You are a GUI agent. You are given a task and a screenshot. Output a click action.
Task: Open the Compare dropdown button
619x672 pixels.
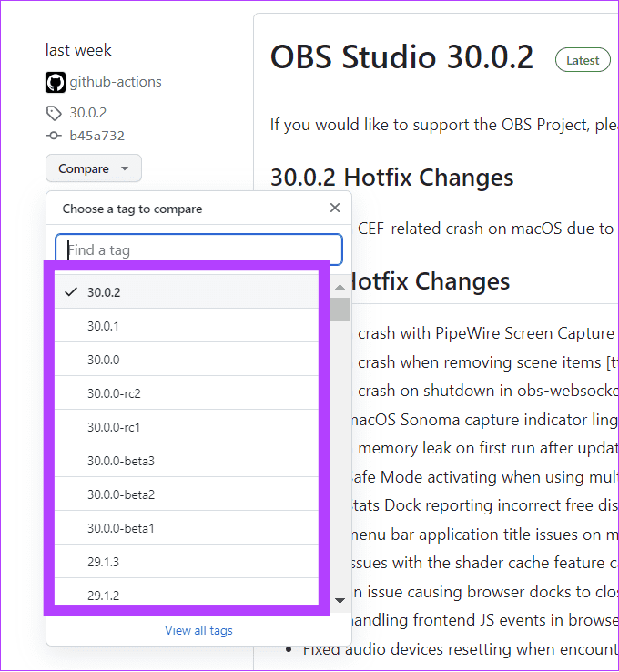pos(94,168)
